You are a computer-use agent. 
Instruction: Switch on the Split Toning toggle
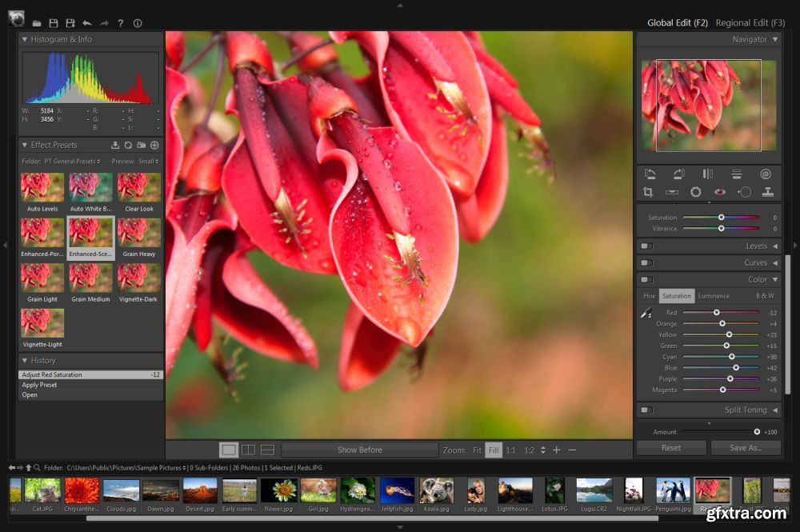click(646, 410)
